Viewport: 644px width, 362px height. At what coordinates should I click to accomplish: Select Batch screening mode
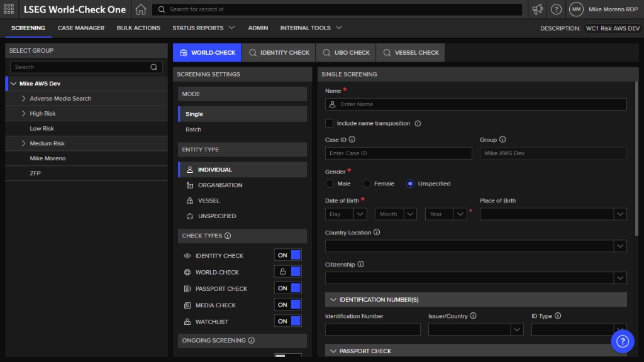[194, 129]
